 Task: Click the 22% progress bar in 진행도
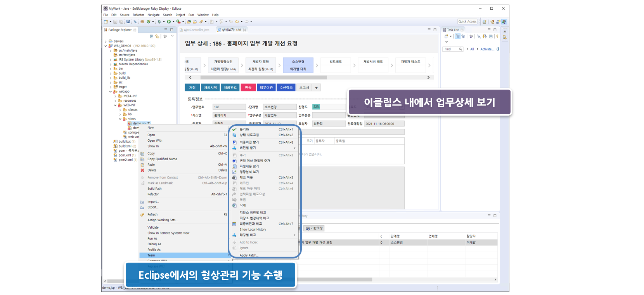click(316, 107)
